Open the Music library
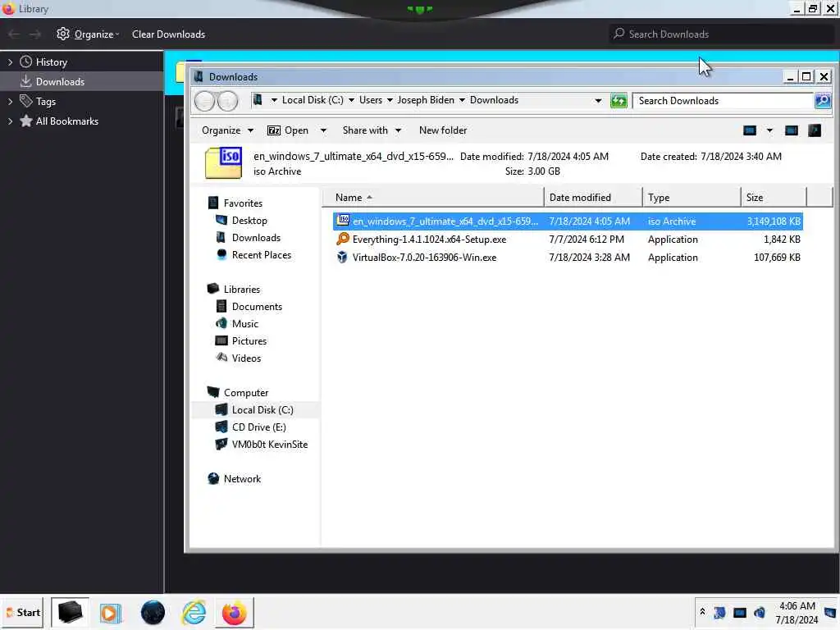This screenshot has width=840, height=630. pos(244,323)
